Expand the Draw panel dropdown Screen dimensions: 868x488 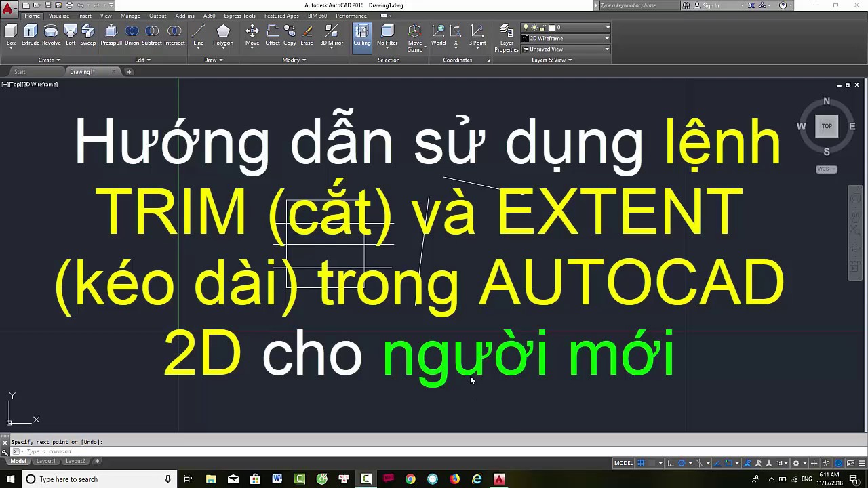(x=214, y=60)
